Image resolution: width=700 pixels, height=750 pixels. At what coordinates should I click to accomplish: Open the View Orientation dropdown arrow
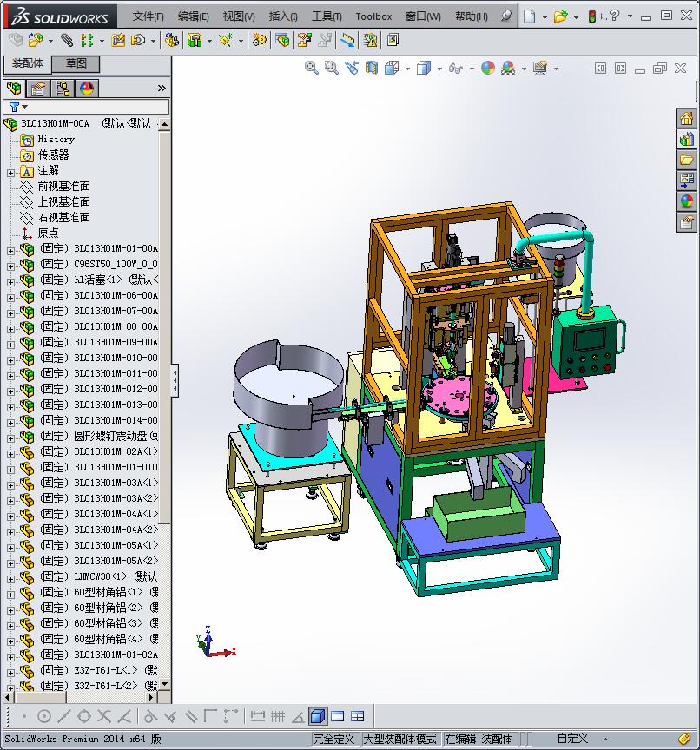pyautogui.click(x=407, y=69)
